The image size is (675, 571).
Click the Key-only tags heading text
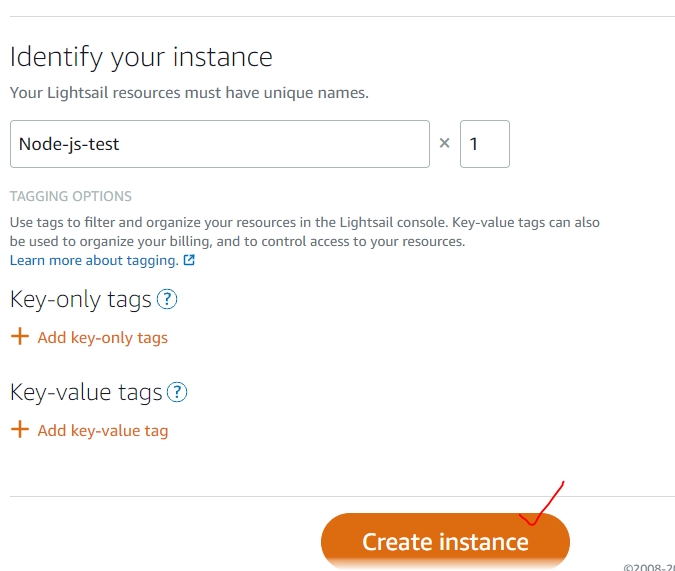(x=81, y=299)
